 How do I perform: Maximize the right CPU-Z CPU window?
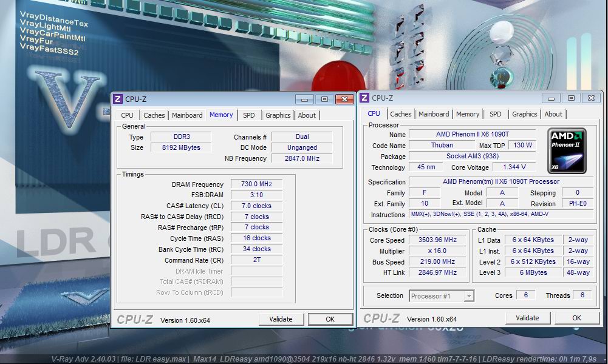(x=571, y=98)
